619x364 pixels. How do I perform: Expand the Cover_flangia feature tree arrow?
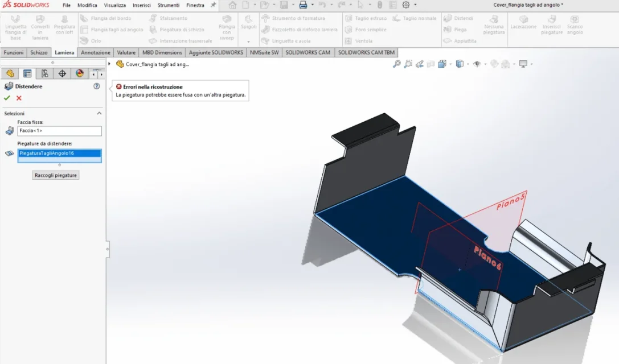click(x=109, y=64)
